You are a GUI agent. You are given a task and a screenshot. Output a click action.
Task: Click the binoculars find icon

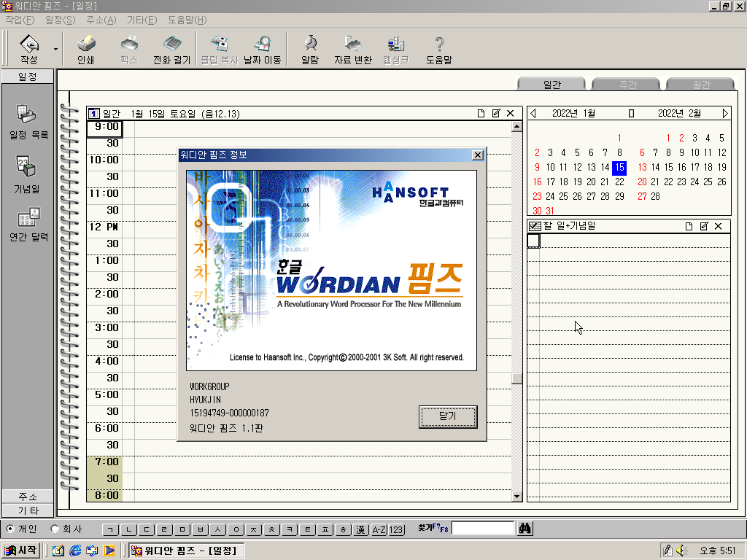[525, 528]
